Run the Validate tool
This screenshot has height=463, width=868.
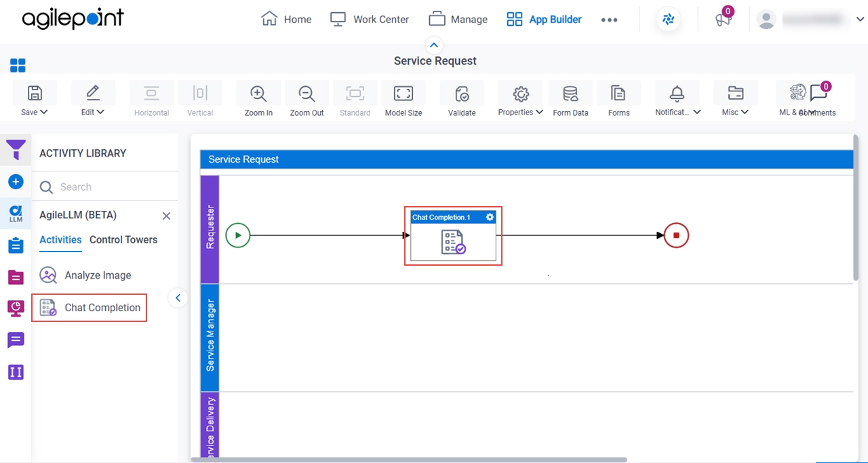pyautogui.click(x=462, y=94)
